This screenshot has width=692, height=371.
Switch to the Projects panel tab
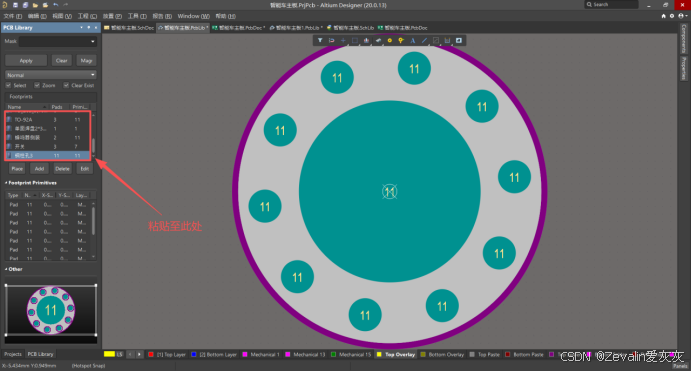click(x=13, y=354)
